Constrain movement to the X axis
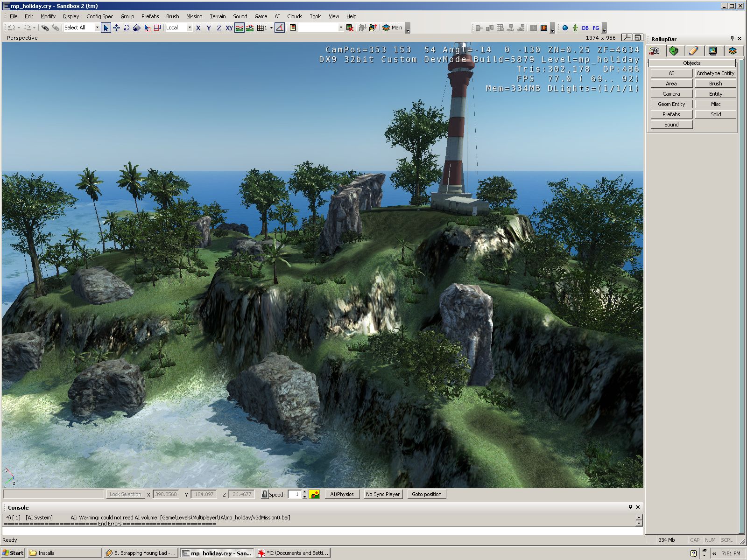The width and height of the screenshot is (747, 560). pos(198,28)
